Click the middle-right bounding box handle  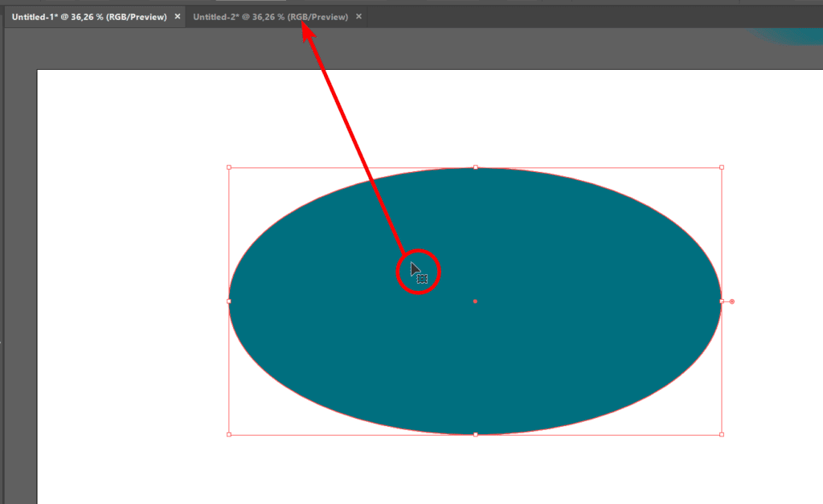coord(722,301)
